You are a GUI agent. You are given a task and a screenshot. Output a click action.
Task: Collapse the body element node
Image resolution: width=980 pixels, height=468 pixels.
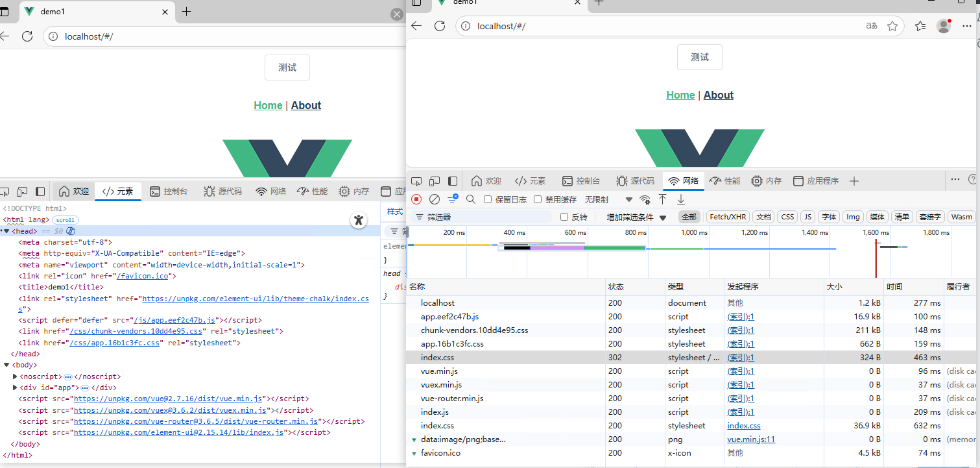click(6, 365)
